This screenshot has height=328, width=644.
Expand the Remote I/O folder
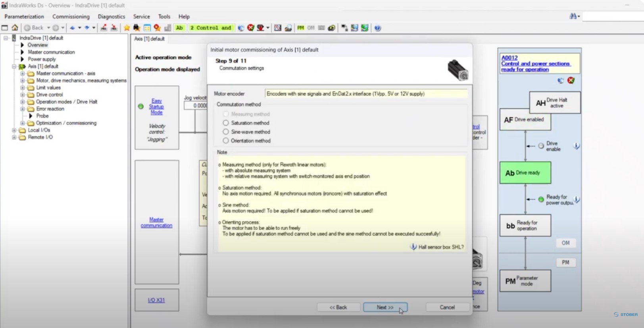coord(14,137)
